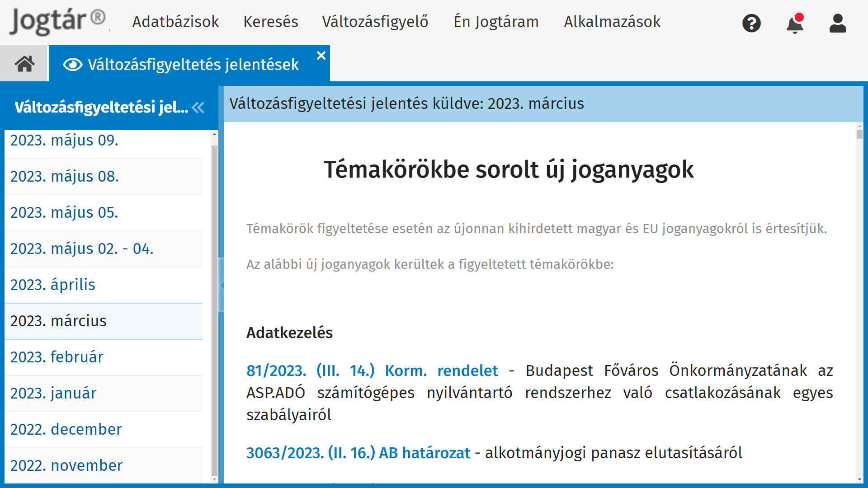Open report 2023. január
This screenshot has height=488, width=868.
point(104,394)
